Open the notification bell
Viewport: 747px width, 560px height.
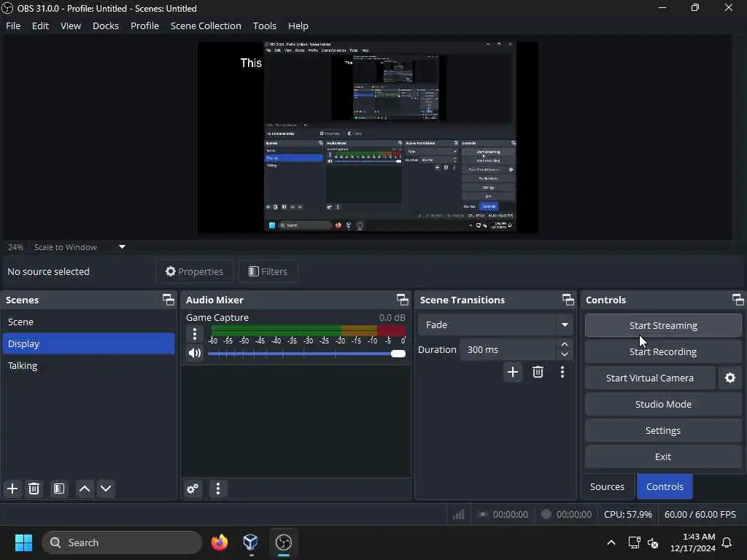coord(727,542)
